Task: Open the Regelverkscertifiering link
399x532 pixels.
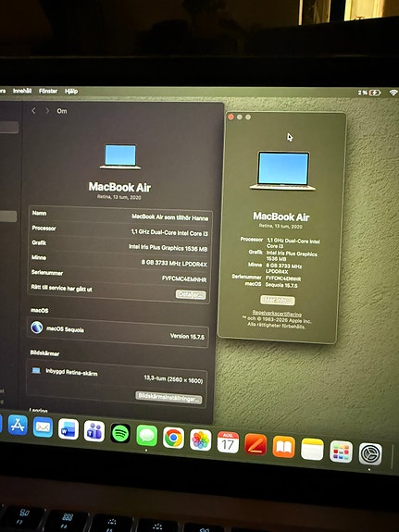Action: (277, 314)
